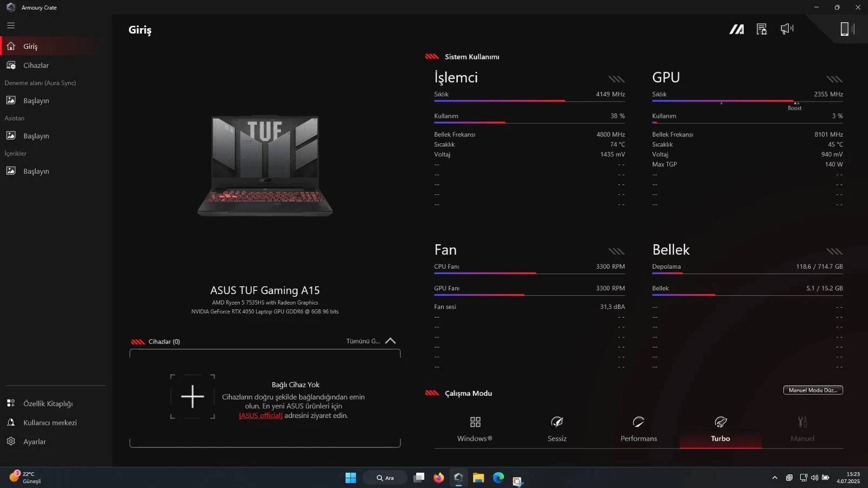This screenshot has width=868, height=488.
Task: Click the 118,6 / 714,7 GB storage value
Action: point(819,267)
